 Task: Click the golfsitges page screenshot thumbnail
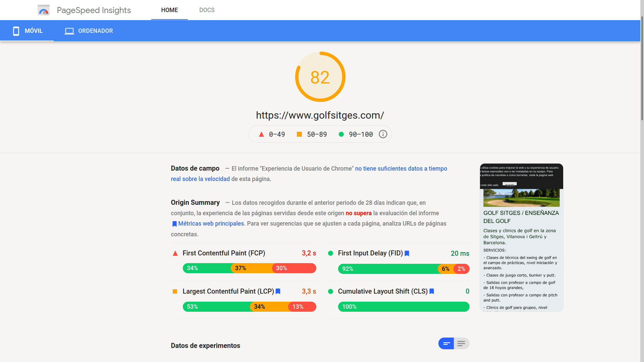(522, 238)
